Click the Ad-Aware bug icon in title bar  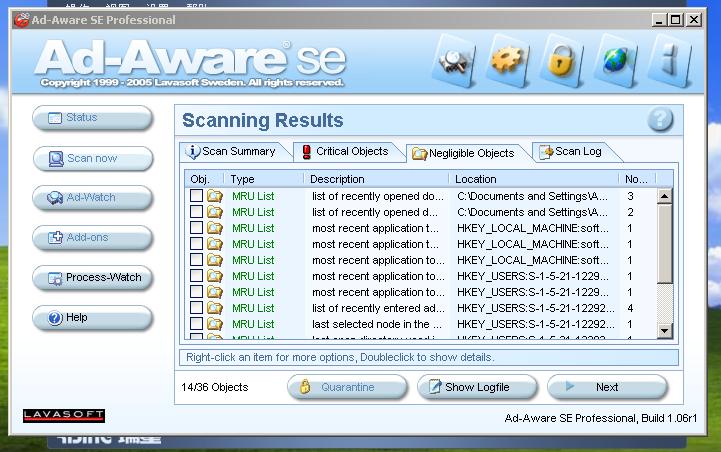tap(22, 20)
